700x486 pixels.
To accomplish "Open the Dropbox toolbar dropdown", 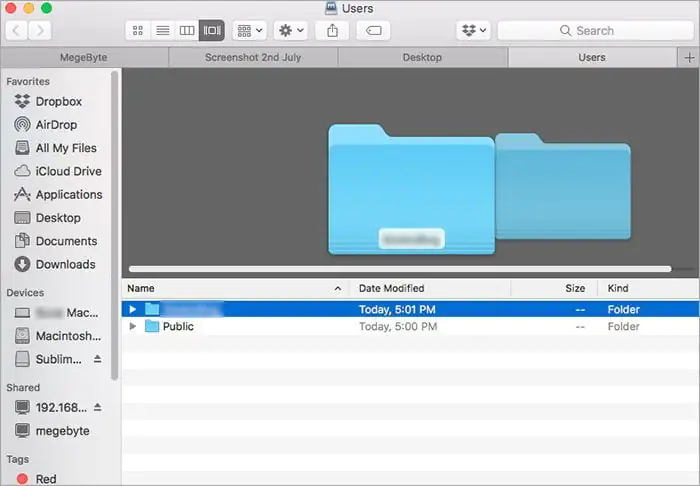I will [x=473, y=31].
